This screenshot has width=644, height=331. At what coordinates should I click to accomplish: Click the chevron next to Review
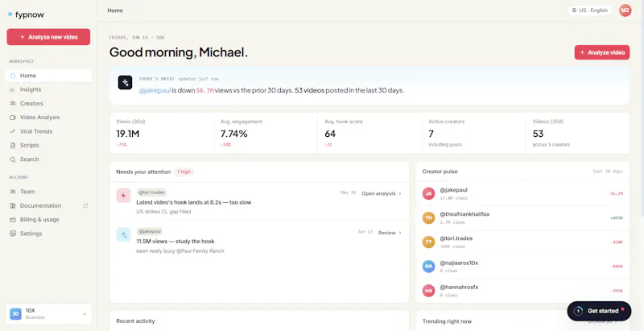click(400, 233)
